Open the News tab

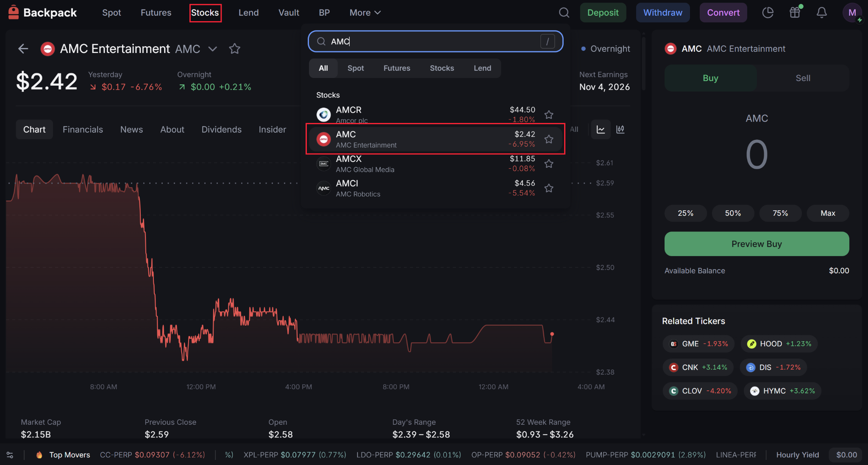click(x=131, y=129)
